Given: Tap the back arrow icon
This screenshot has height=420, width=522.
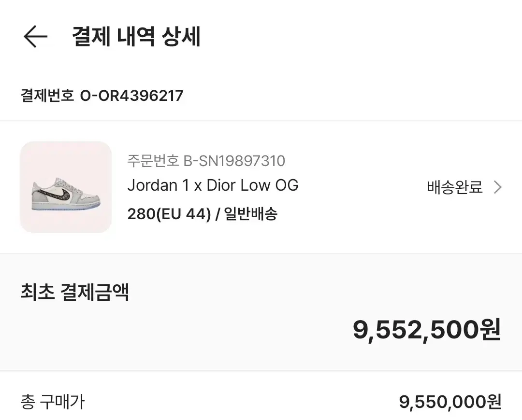Looking at the screenshot, I should [x=36, y=37].
